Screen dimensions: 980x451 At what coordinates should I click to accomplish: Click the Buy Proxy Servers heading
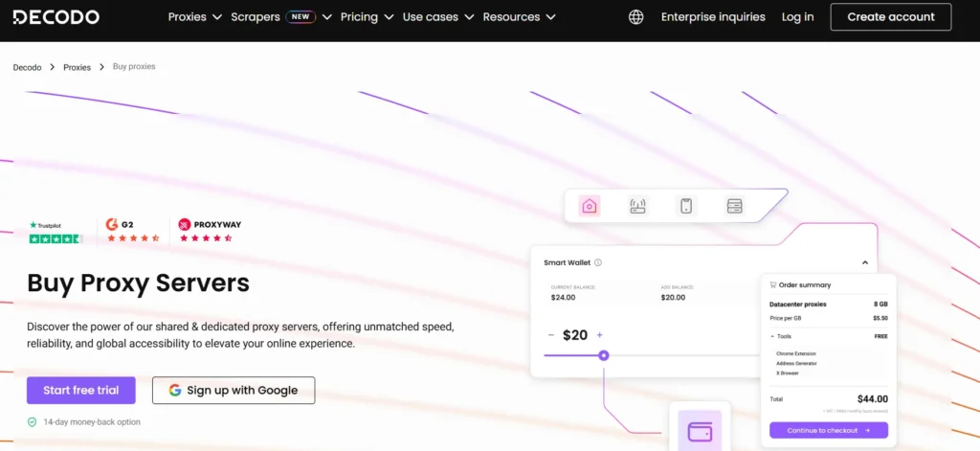(x=138, y=283)
